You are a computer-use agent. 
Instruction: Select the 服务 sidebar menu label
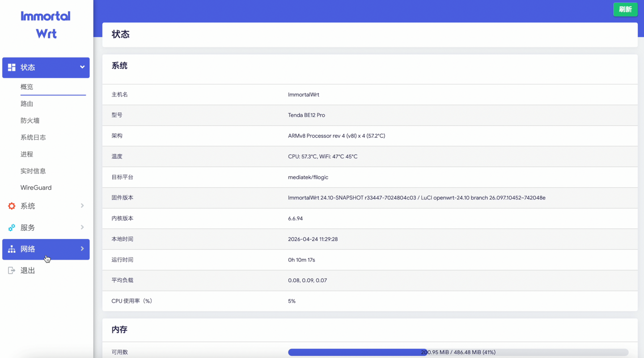(28, 227)
